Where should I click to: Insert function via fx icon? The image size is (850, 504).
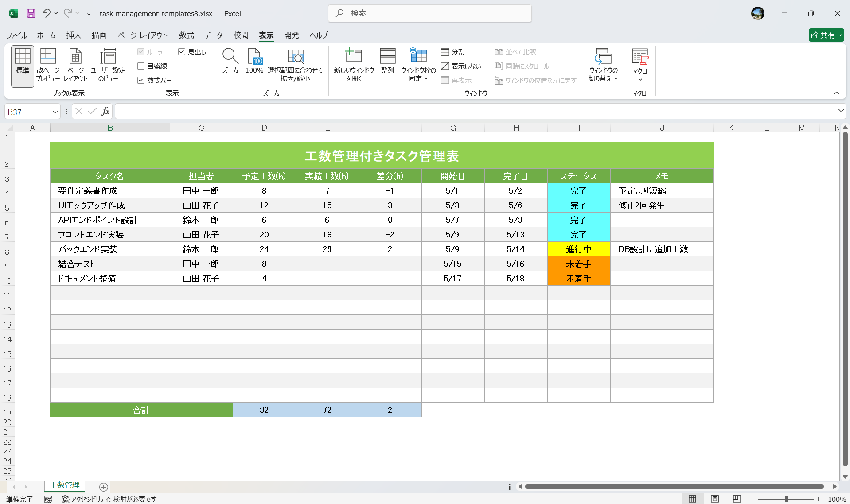[105, 112]
